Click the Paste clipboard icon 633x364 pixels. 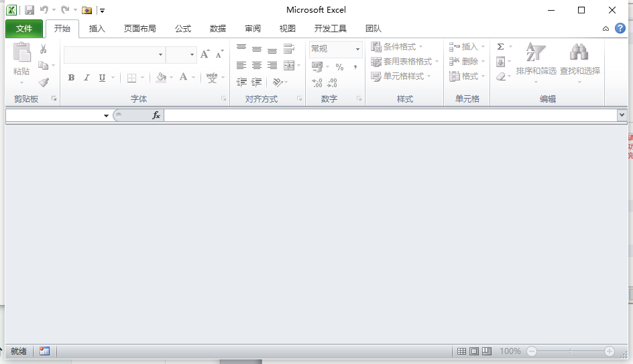coord(21,52)
